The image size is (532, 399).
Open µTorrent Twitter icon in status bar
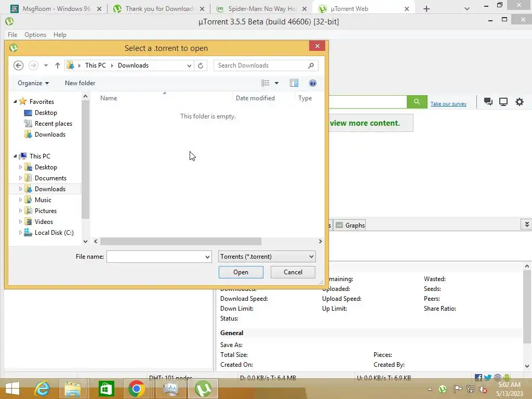488,378
